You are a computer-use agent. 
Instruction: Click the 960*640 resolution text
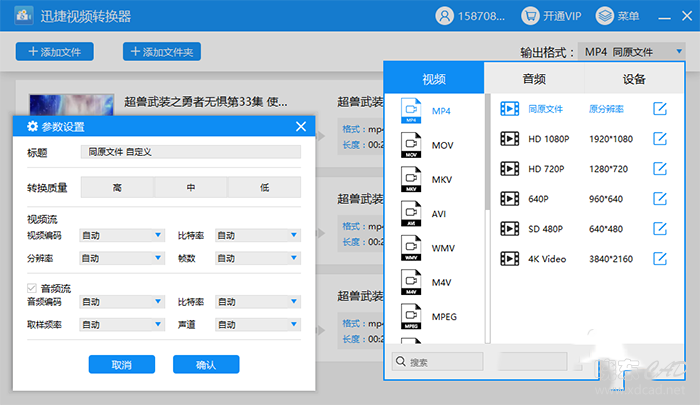606,199
